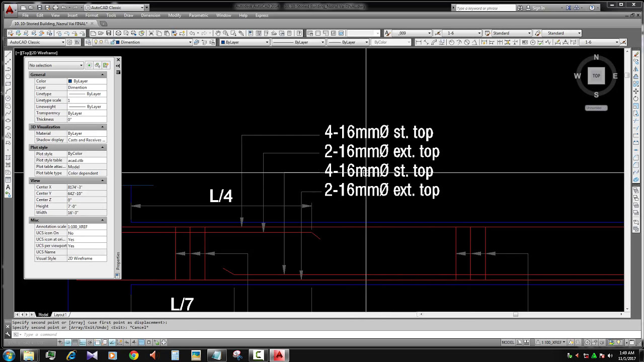The image size is (644, 362).
Task: Open the 'No selection' dropdown in Properties
Action: point(56,65)
